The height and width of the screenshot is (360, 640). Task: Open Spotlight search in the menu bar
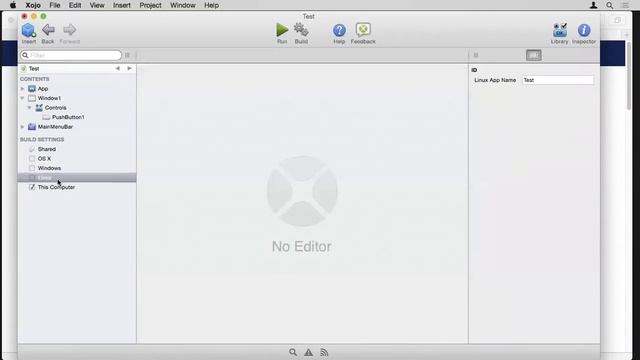[x=609, y=5]
